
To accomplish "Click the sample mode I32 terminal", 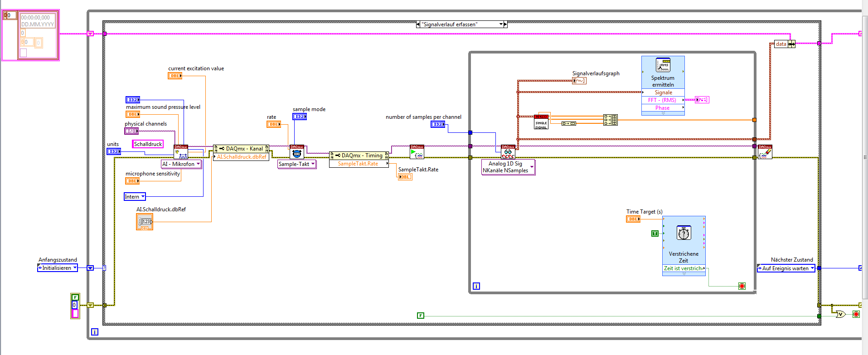I will click(300, 117).
